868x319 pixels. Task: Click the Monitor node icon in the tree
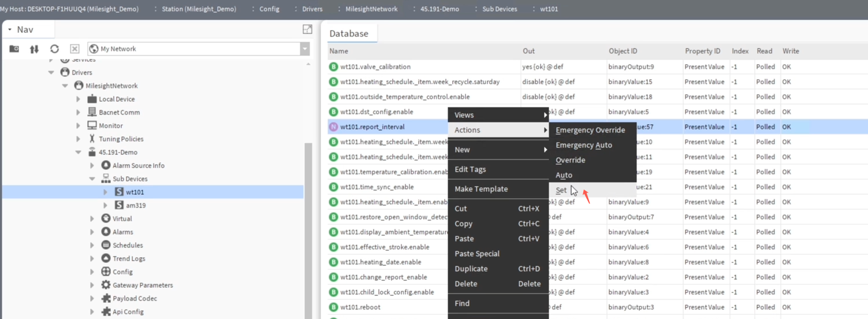coord(92,125)
